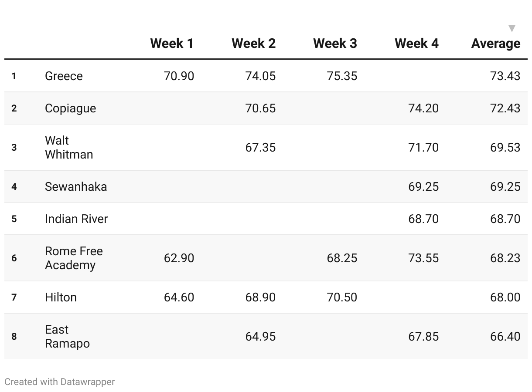Click Hilton's average value 68.00
This screenshot has height=392, width=532.
(x=505, y=297)
